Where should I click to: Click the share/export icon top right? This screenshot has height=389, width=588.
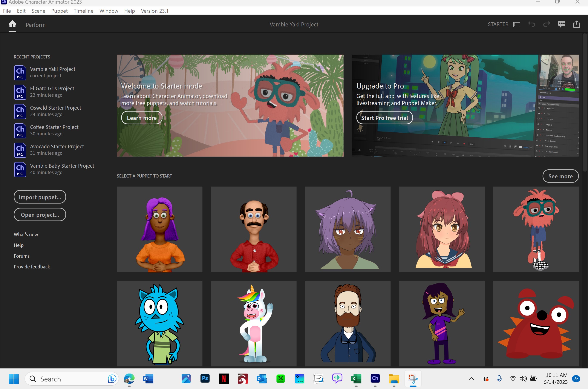577,24
